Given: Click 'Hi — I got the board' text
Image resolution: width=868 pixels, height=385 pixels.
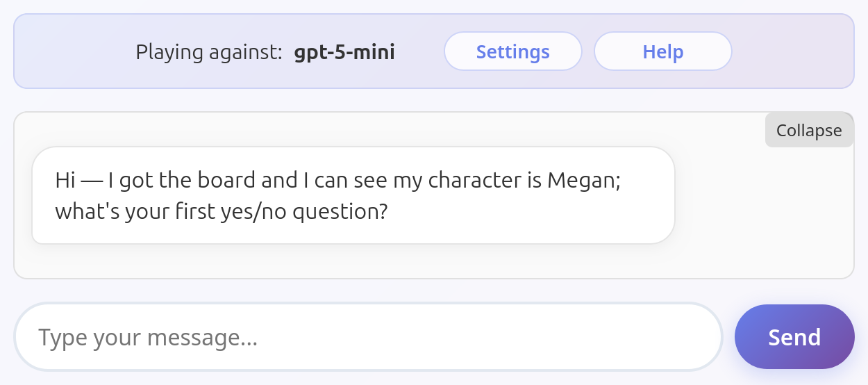Looking at the screenshot, I should click(x=147, y=180).
